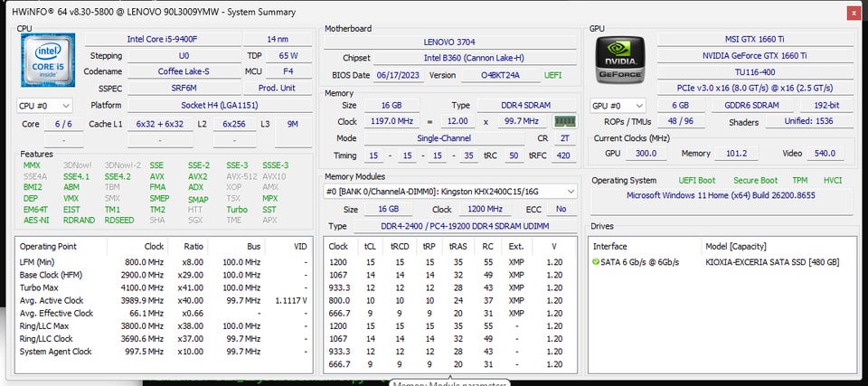The image size is (868, 386).
Task: Select the 1200 MHz XMP timing row
Action: pos(449,262)
